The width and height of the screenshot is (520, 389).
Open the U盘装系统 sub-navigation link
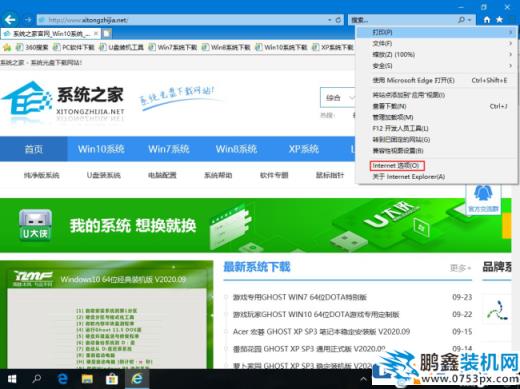(104, 175)
